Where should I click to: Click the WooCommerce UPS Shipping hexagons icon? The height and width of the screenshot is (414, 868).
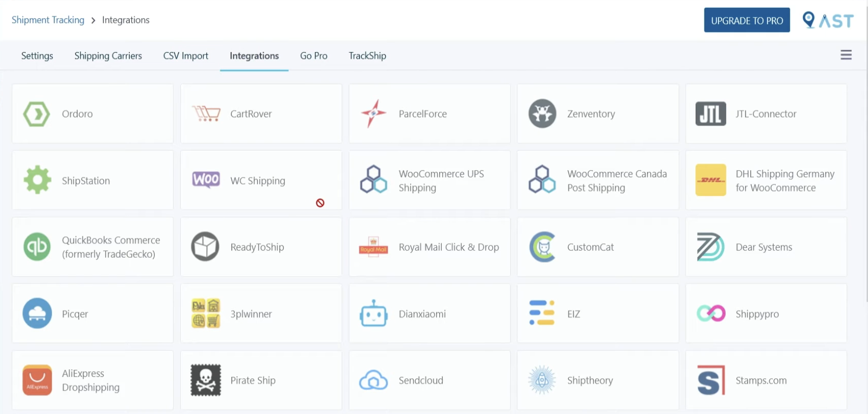pyautogui.click(x=374, y=180)
